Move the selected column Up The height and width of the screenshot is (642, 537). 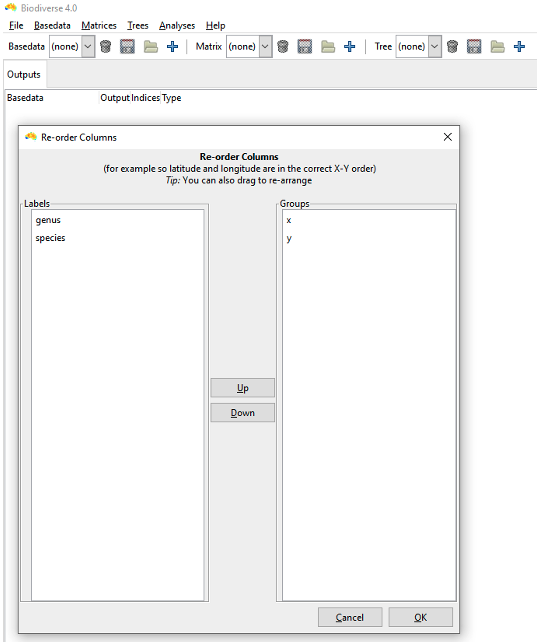tap(243, 388)
